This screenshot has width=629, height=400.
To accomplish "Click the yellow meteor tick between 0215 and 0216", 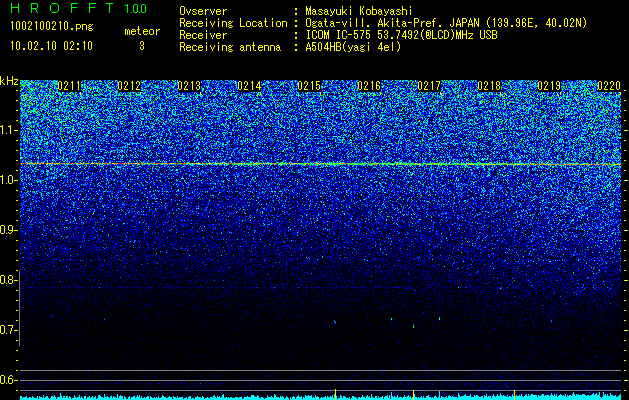I will point(335,394).
